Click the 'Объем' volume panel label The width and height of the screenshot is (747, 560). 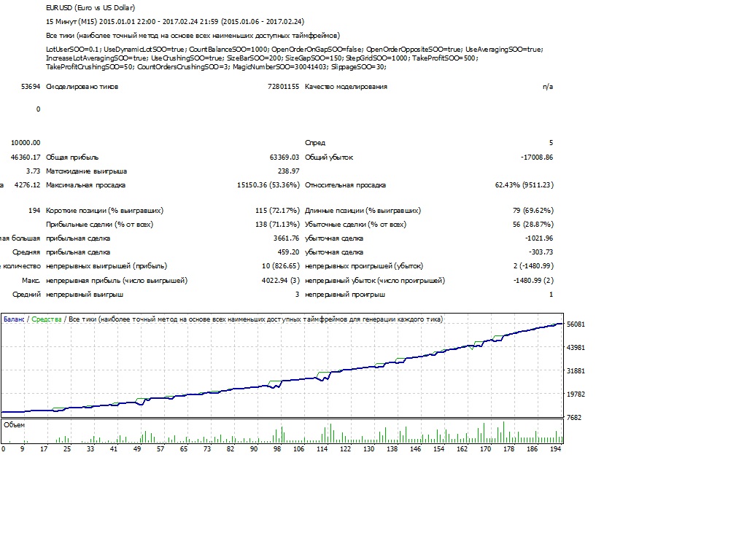pyautogui.click(x=15, y=425)
